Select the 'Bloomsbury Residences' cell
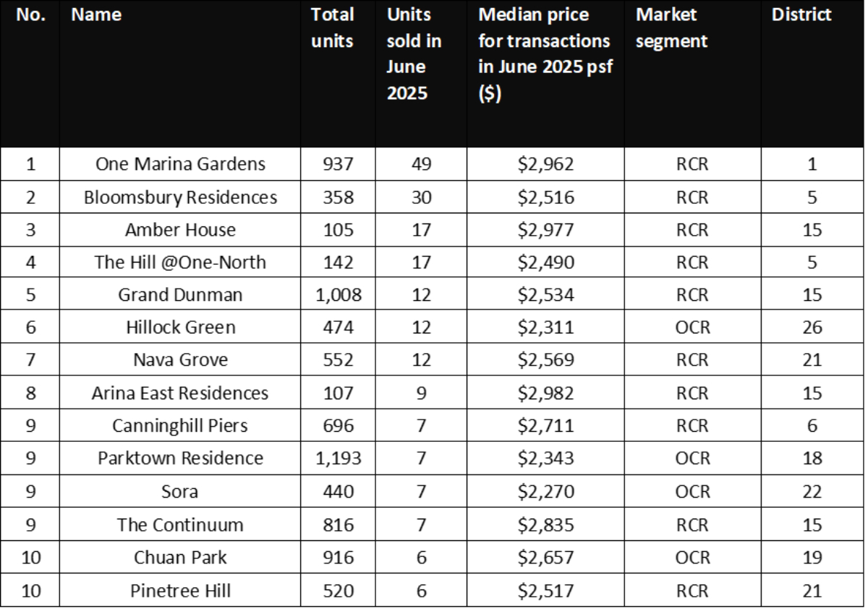Viewport: 868px width, 609px height. click(180, 197)
